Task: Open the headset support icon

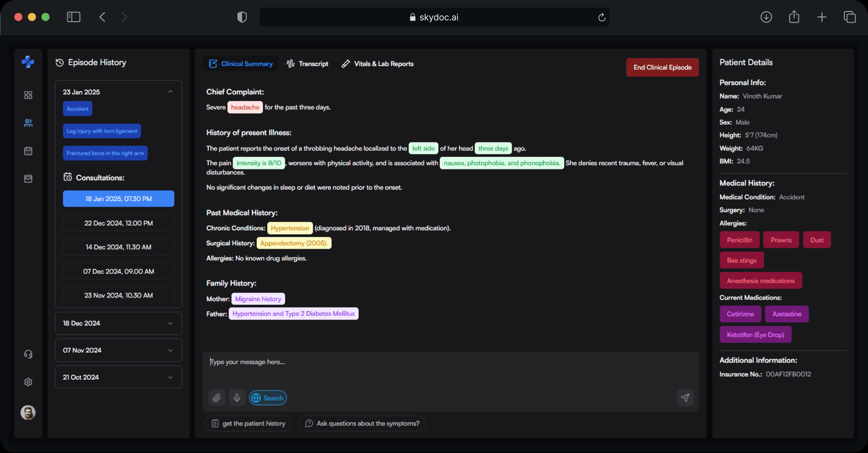Action: pyautogui.click(x=29, y=354)
